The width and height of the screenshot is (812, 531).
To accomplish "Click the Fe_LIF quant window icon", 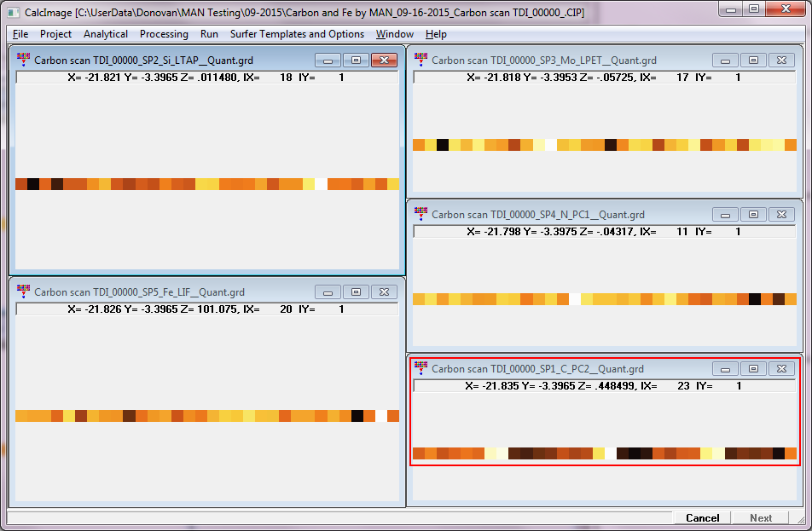I will (x=23, y=291).
